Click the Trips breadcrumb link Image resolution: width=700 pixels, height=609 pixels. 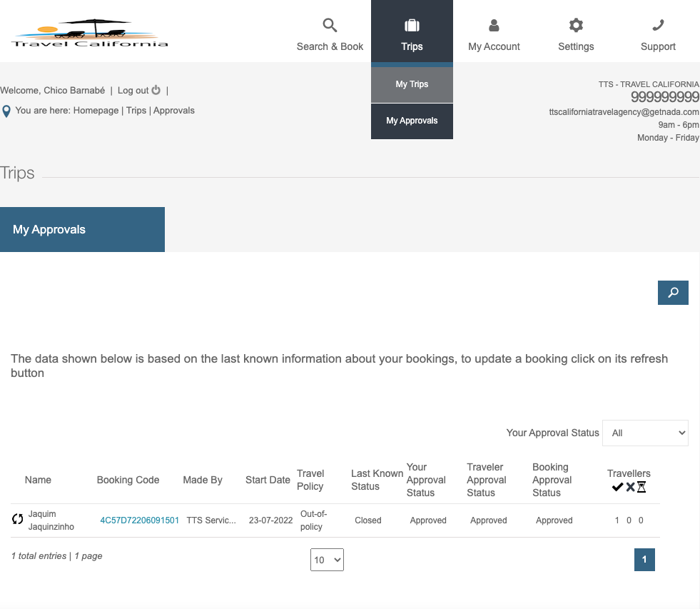(136, 111)
